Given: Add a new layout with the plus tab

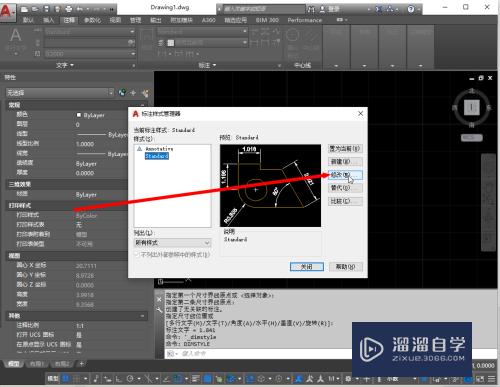Looking at the screenshot, I should click(82, 364).
